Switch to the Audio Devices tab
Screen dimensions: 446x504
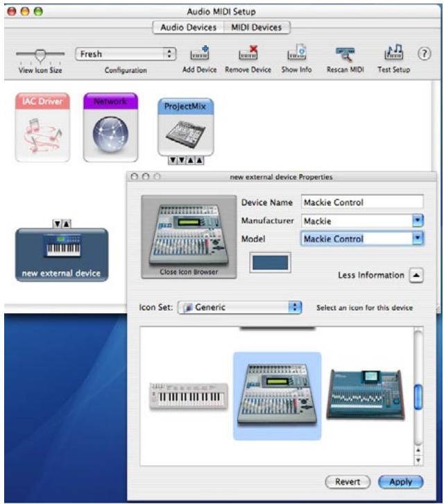(x=189, y=27)
